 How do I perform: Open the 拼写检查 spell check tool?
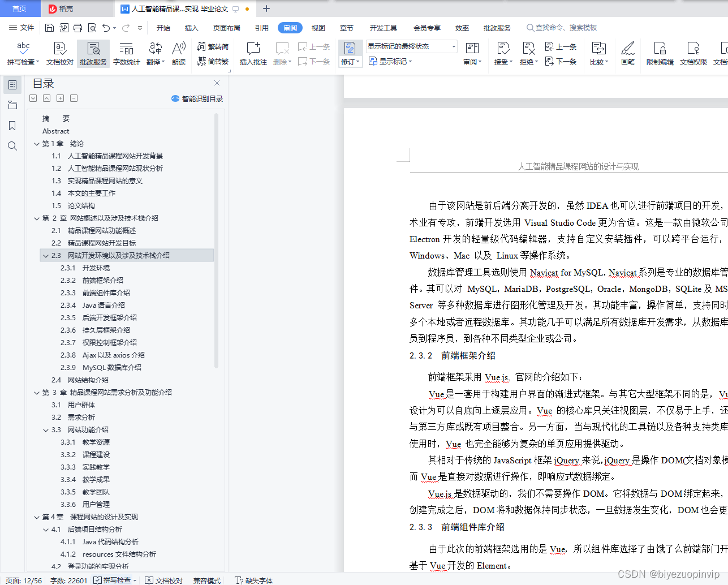(x=23, y=53)
